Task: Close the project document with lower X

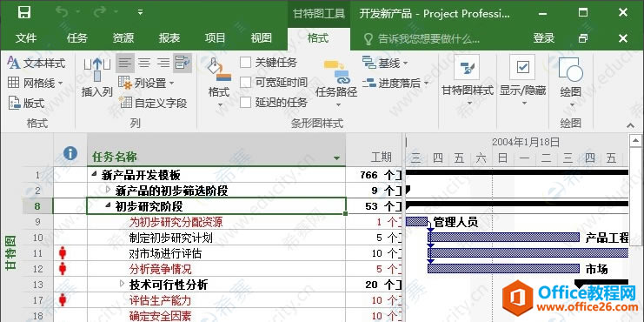Action: tap(622, 38)
